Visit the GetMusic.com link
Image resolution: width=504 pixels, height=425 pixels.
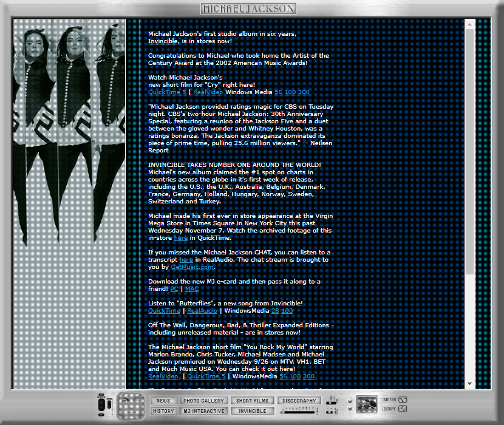(x=192, y=267)
